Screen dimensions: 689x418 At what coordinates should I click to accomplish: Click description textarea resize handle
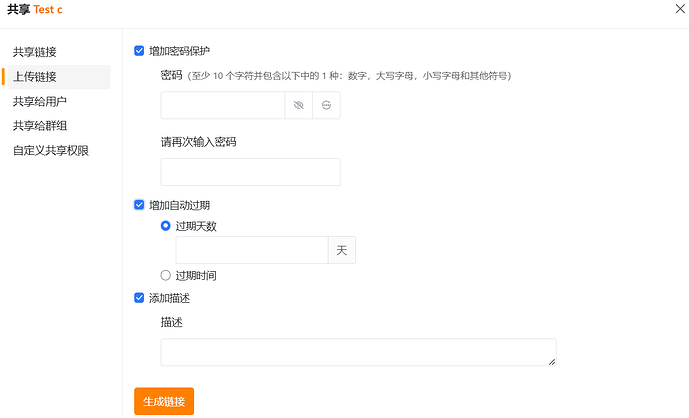click(552, 362)
